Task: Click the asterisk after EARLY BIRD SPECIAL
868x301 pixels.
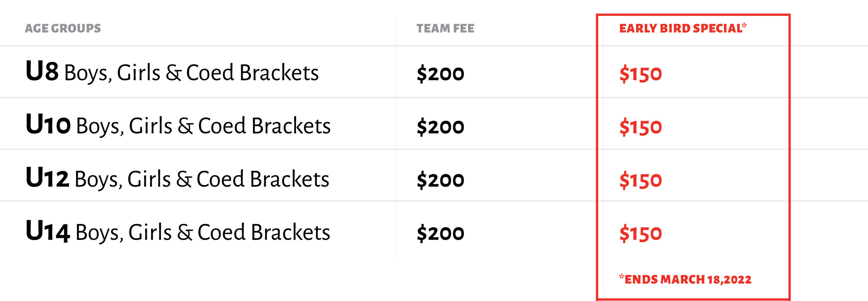Action: coord(744,25)
